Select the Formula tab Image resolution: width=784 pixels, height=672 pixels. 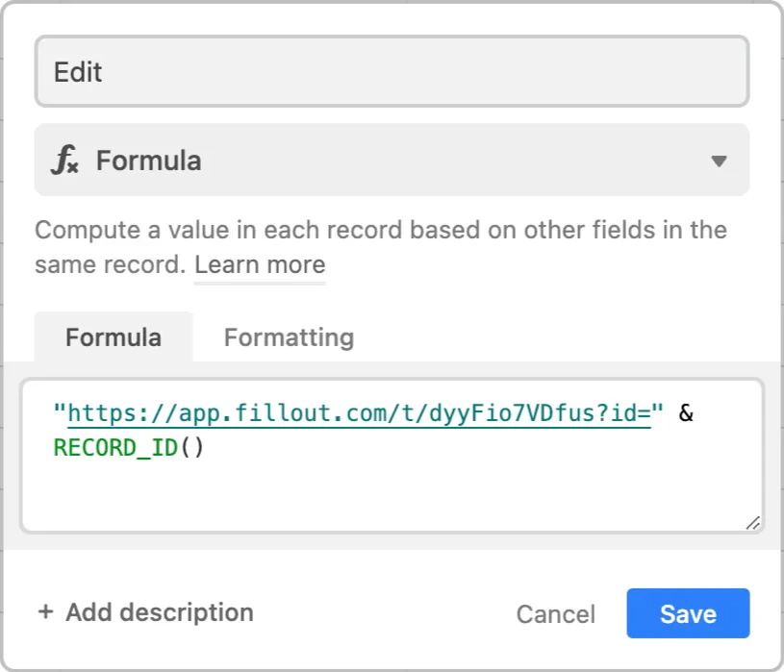(x=114, y=337)
